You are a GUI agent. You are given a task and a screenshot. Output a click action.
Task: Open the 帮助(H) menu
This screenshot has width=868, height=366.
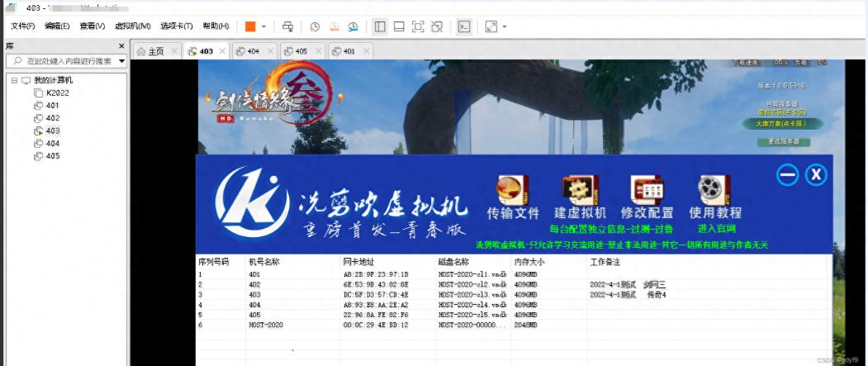coord(216,26)
